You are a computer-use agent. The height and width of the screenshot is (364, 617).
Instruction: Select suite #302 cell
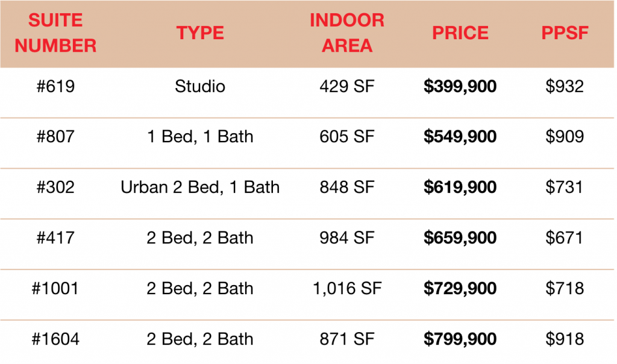[55, 187]
